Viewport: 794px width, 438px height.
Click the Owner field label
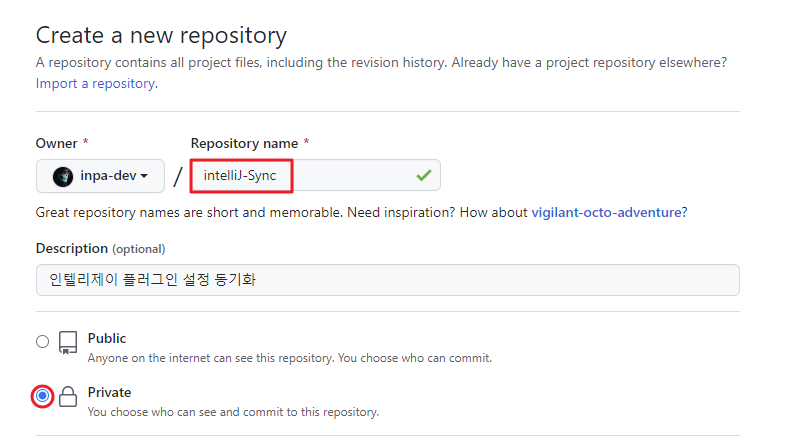click(56, 143)
